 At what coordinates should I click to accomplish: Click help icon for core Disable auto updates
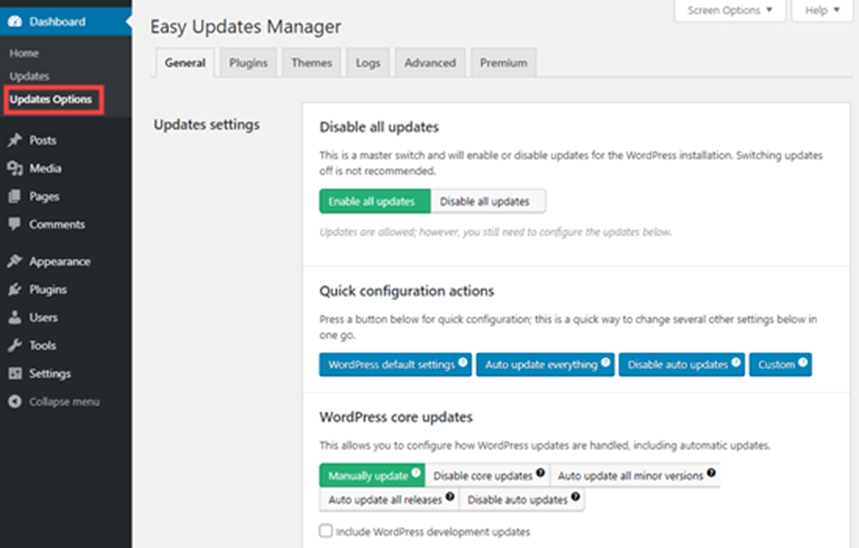[575, 496]
